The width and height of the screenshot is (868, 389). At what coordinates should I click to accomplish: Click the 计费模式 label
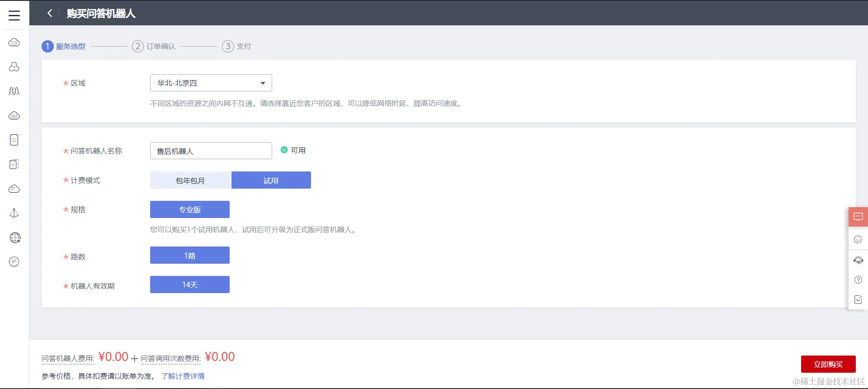click(x=85, y=180)
